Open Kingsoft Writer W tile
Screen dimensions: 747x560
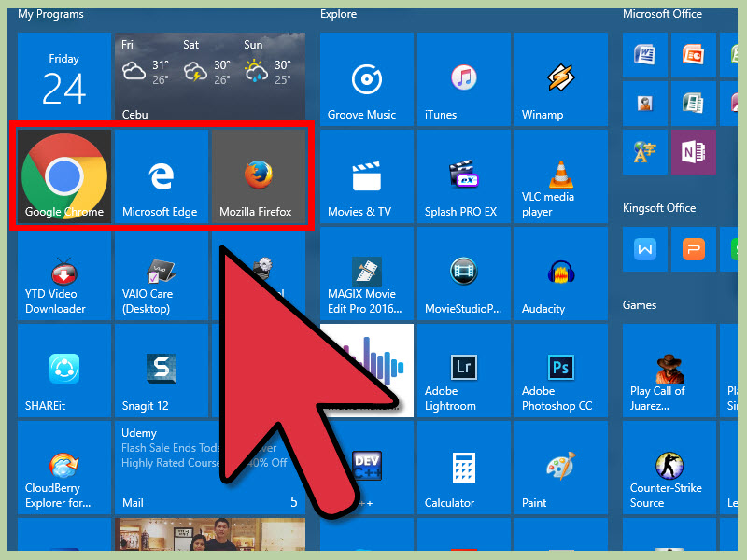[645, 249]
